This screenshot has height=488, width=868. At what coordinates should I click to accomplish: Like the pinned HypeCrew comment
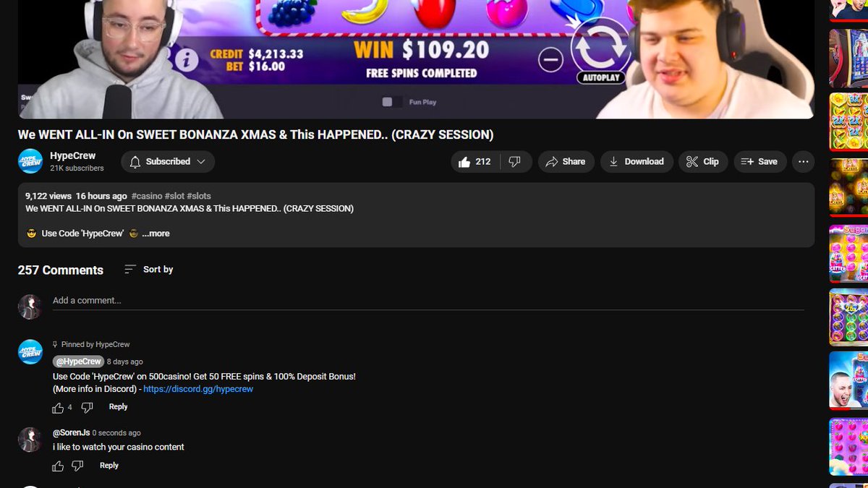58,408
